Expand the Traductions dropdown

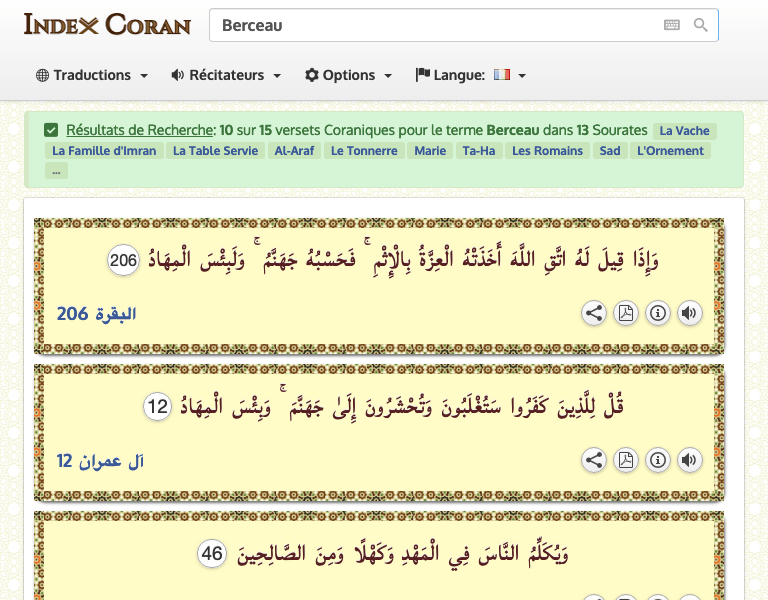(92, 75)
